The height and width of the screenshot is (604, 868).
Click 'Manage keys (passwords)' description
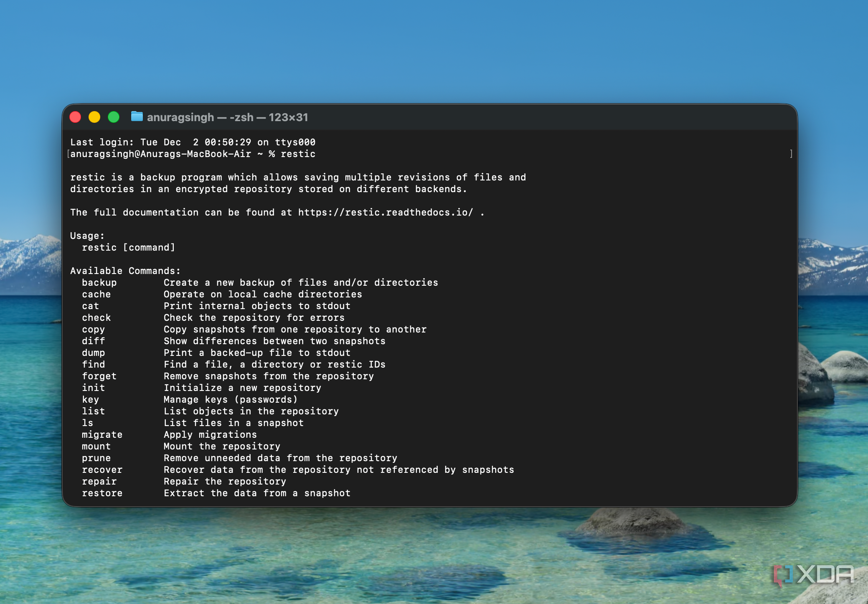coord(231,400)
